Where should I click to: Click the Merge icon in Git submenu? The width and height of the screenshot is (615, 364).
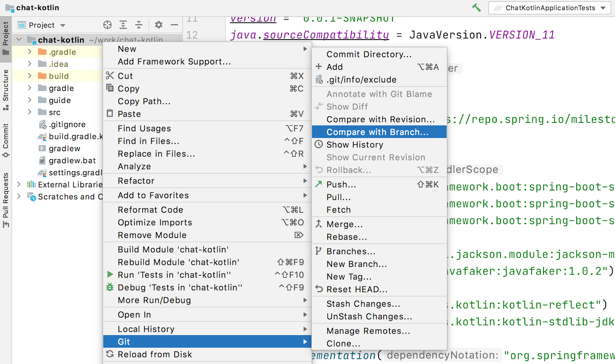(319, 224)
